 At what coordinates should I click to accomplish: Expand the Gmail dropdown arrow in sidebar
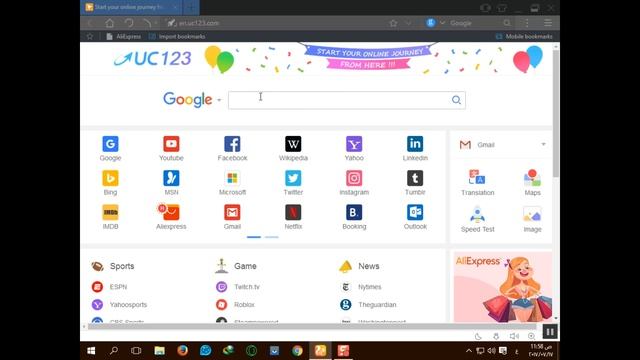tap(543, 144)
